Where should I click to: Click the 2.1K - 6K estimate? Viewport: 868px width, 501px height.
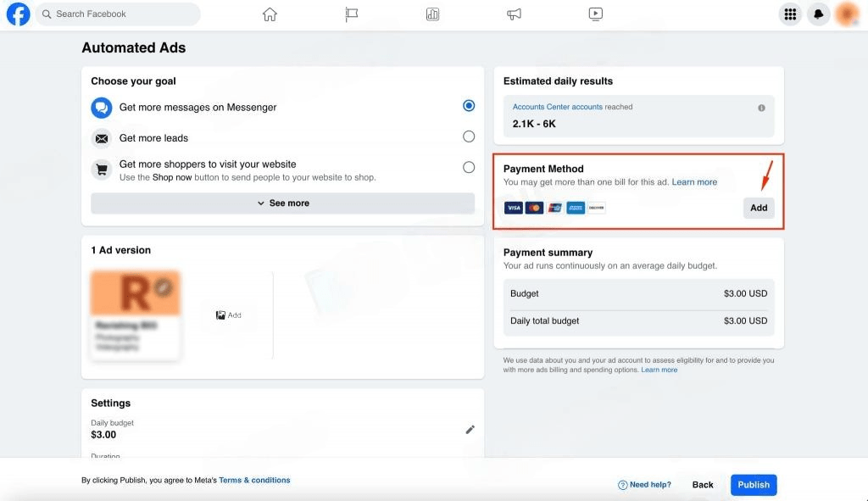(x=534, y=124)
